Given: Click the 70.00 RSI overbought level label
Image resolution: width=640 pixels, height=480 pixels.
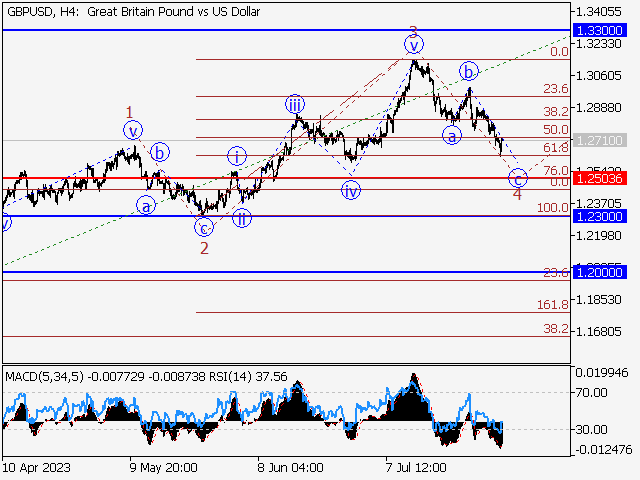Looking at the screenshot, I should coord(591,393).
